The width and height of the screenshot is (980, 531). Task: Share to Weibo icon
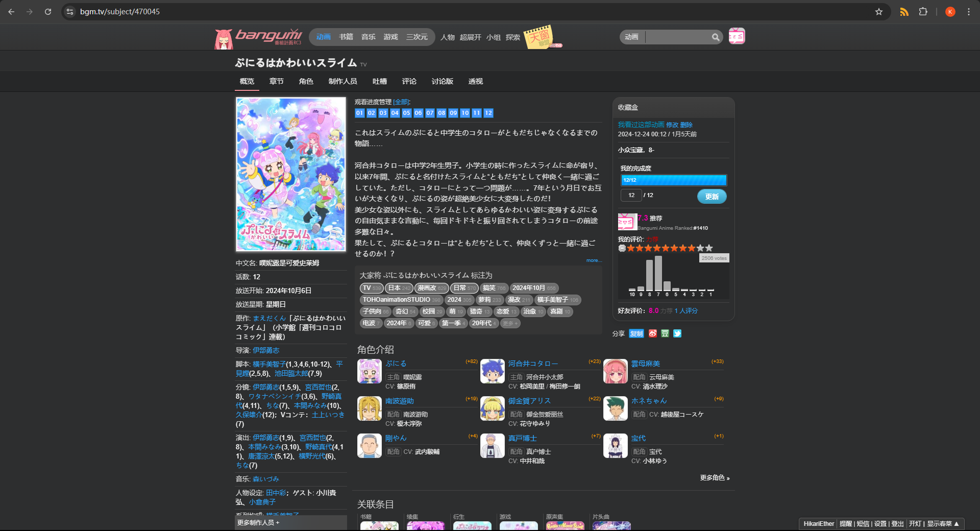tap(653, 333)
